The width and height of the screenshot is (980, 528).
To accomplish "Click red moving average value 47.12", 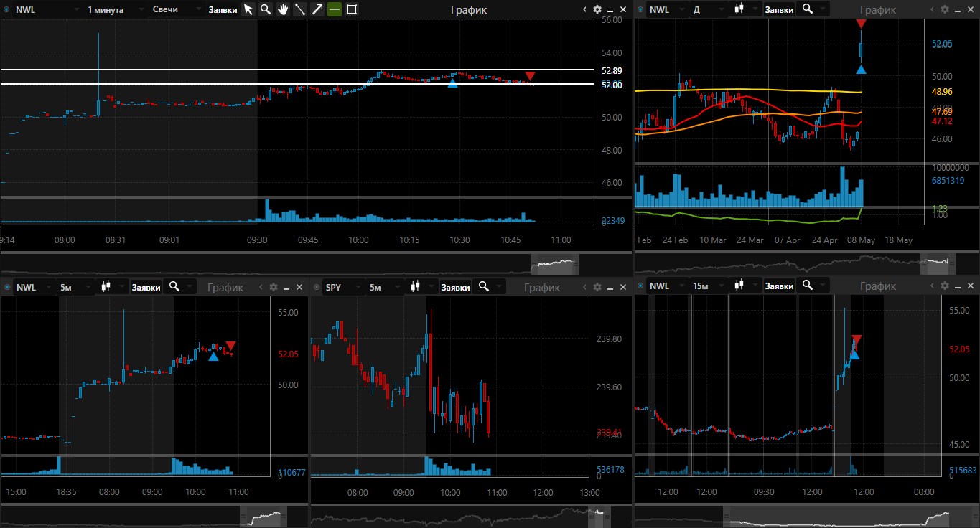I will click(x=941, y=121).
